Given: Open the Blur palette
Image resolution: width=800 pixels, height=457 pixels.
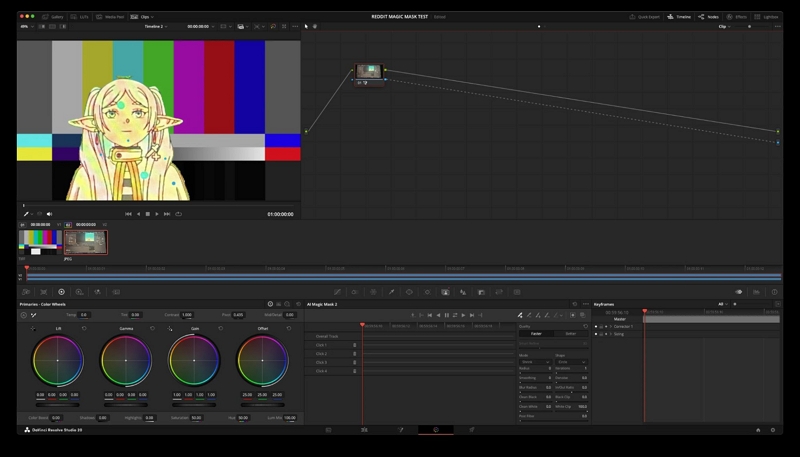Looking at the screenshot, I should [463, 292].
